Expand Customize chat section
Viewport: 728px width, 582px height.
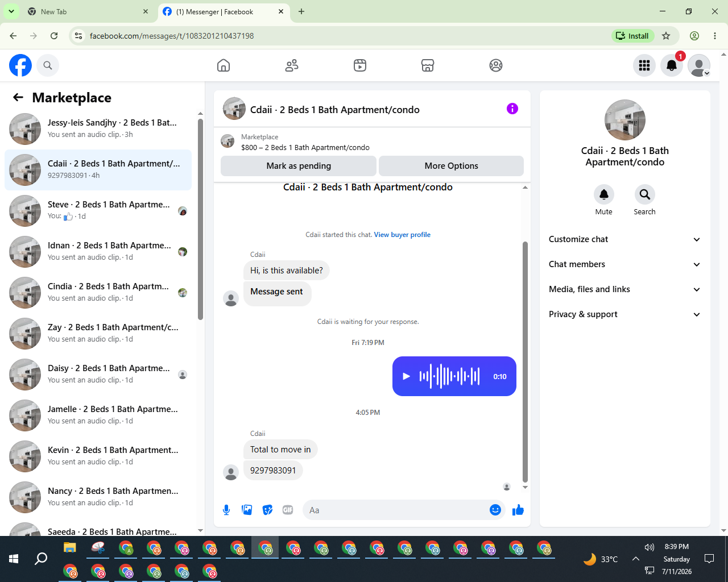[x=625, y=239]
